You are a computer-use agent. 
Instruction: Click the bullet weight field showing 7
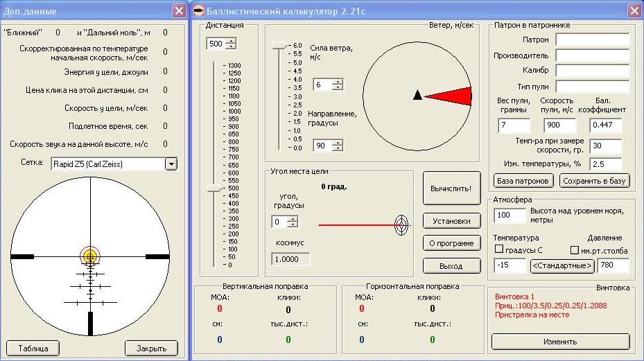point(514,125)
